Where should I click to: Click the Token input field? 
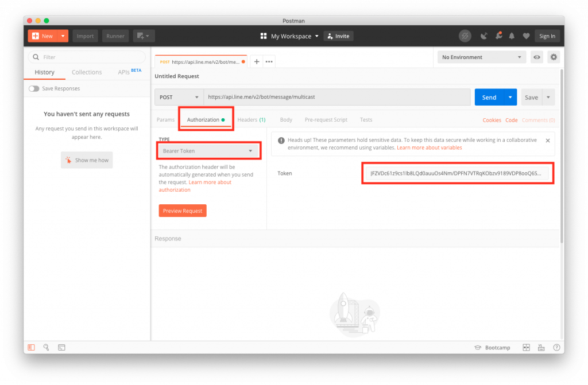pos(457,173)
